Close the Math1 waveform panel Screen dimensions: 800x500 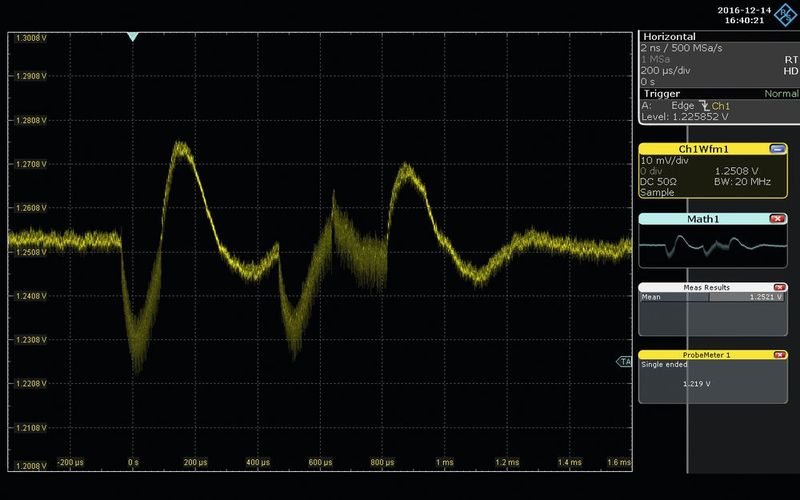point(777,218)
